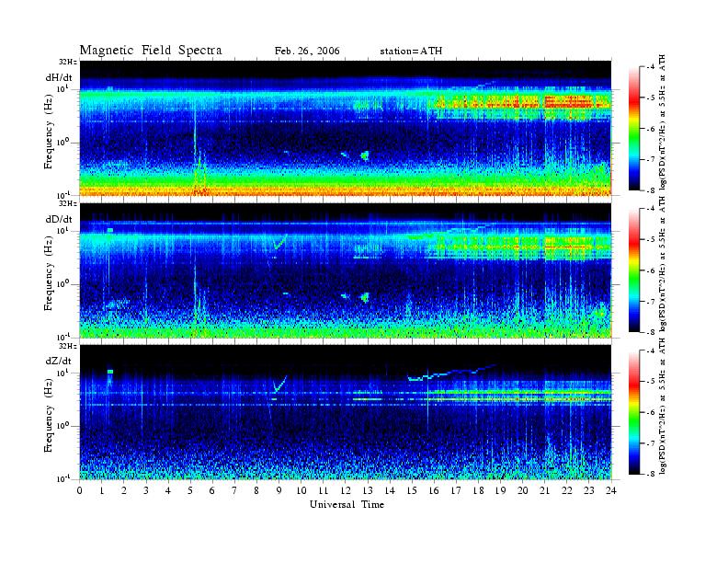Click the "19" hour tick on the time axis
Image resolution: width=728 pixels, height=563 pixels.
tap(500, 490)
